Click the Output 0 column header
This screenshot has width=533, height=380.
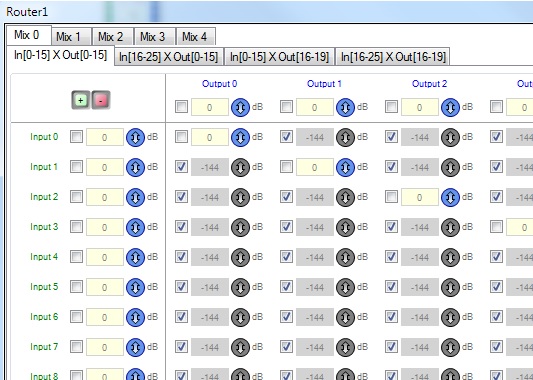[219, 84]
